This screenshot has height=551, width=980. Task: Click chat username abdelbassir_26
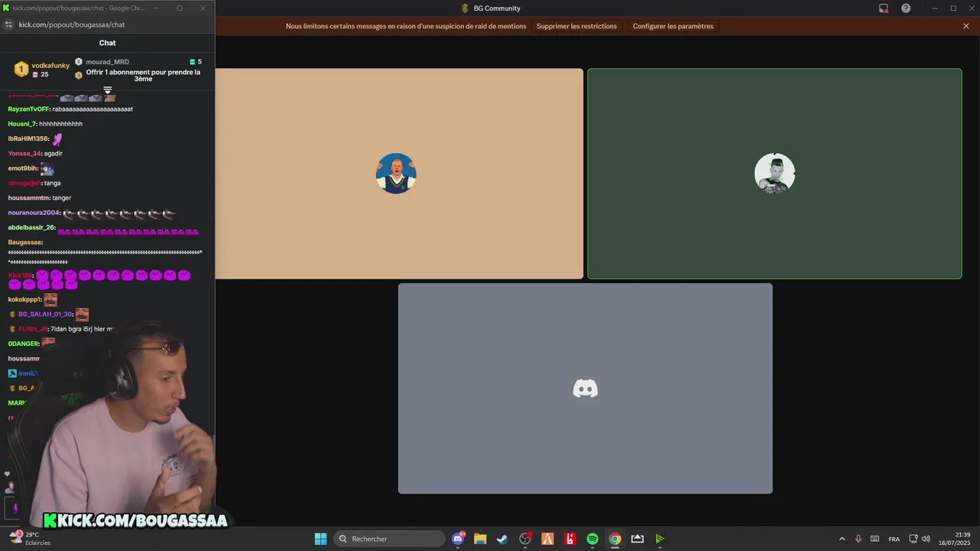point(31,227)
